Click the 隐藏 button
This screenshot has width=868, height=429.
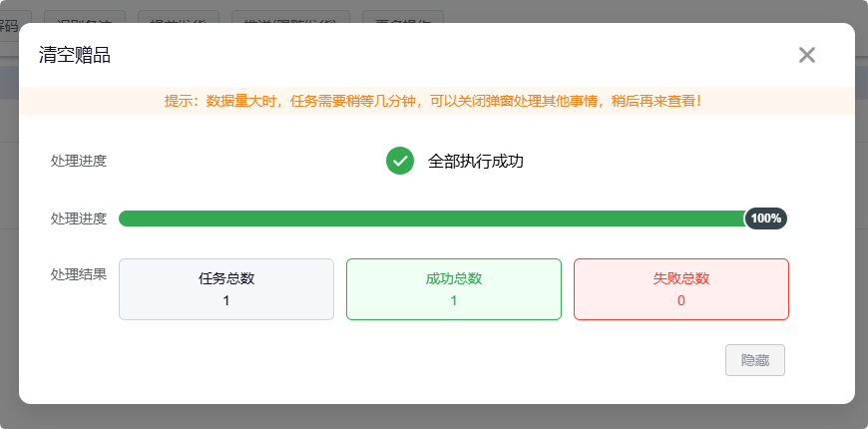(x=755, y=360)
